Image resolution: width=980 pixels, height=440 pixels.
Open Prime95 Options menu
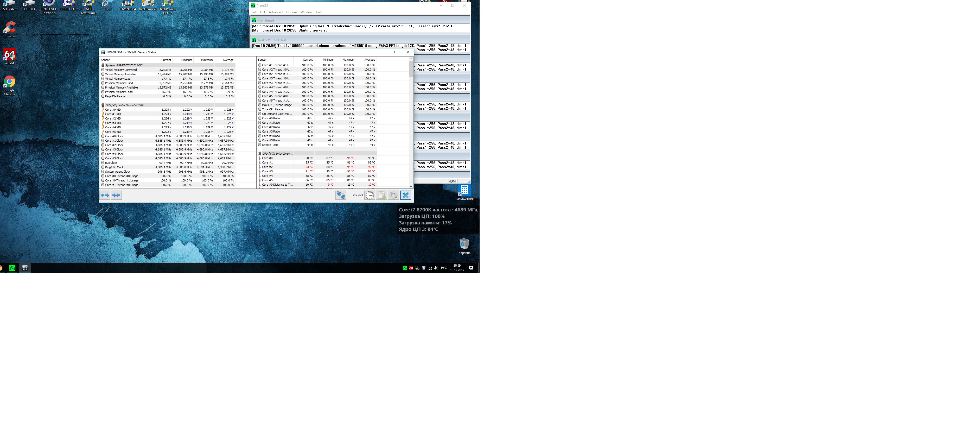click(291, 12)
